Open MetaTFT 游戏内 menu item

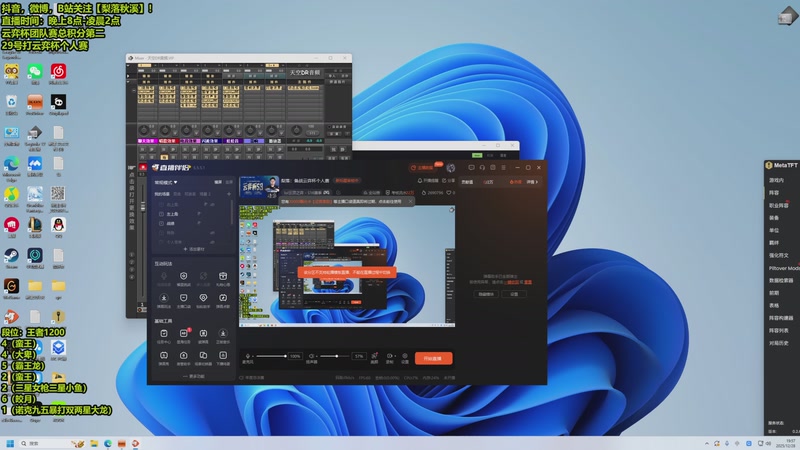(776, 180)
